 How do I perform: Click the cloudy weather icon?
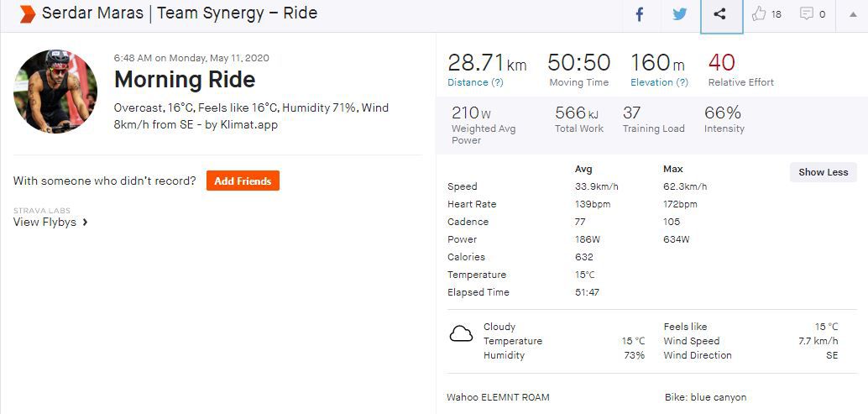461,334
